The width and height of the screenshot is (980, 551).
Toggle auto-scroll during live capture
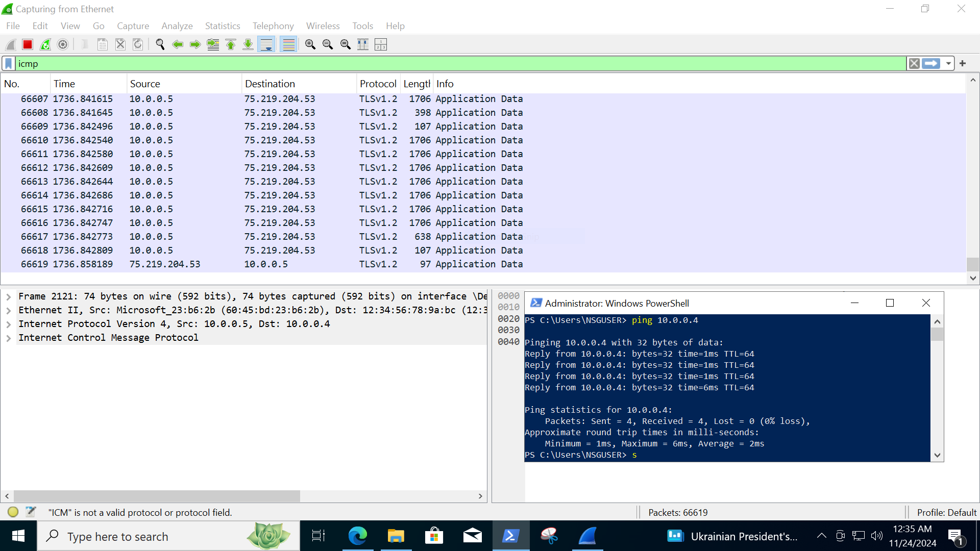click(x=266, y=45)
